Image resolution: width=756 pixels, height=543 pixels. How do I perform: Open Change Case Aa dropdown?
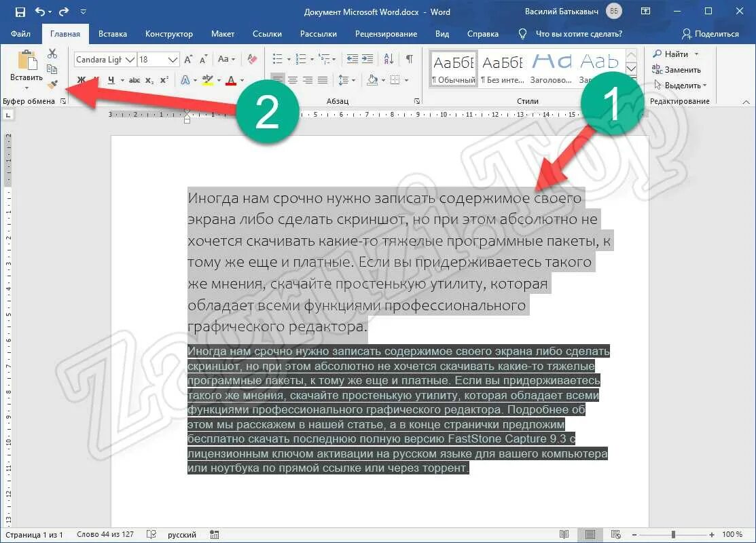(226, 59)
